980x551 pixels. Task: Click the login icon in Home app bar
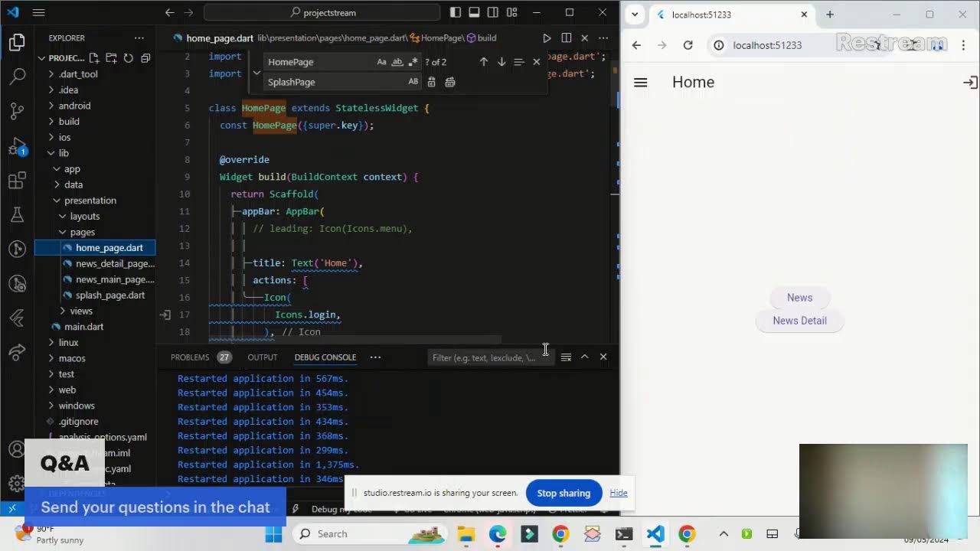click(970, 83)
